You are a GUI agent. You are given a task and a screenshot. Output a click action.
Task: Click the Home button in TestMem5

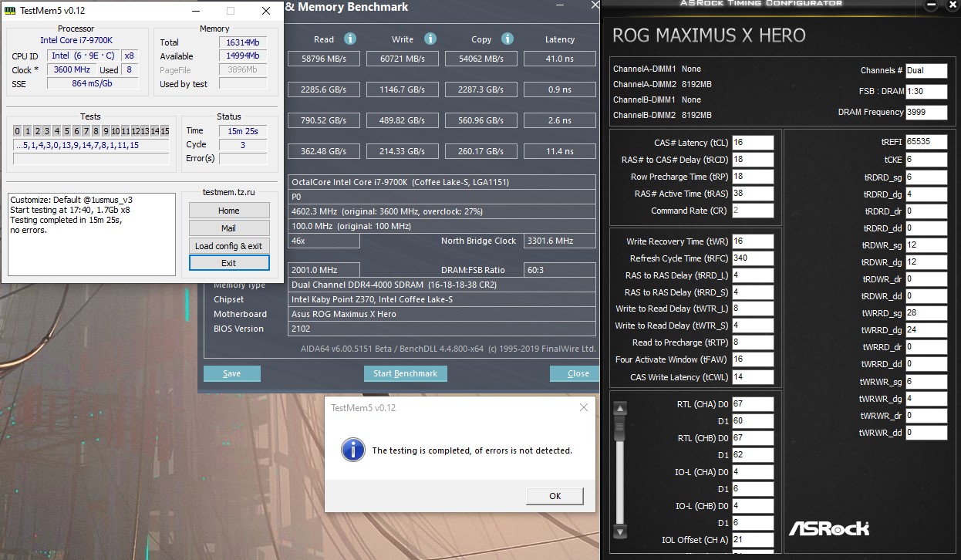(229, 211)
